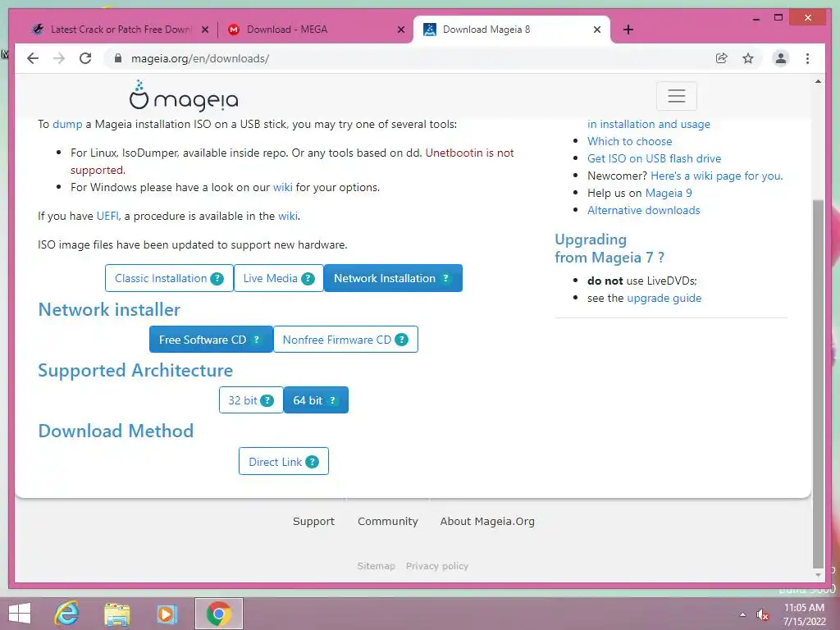Click help icon on Free Software CD
This screenshot has width=840, height=630.
click(x=257, y=340)
